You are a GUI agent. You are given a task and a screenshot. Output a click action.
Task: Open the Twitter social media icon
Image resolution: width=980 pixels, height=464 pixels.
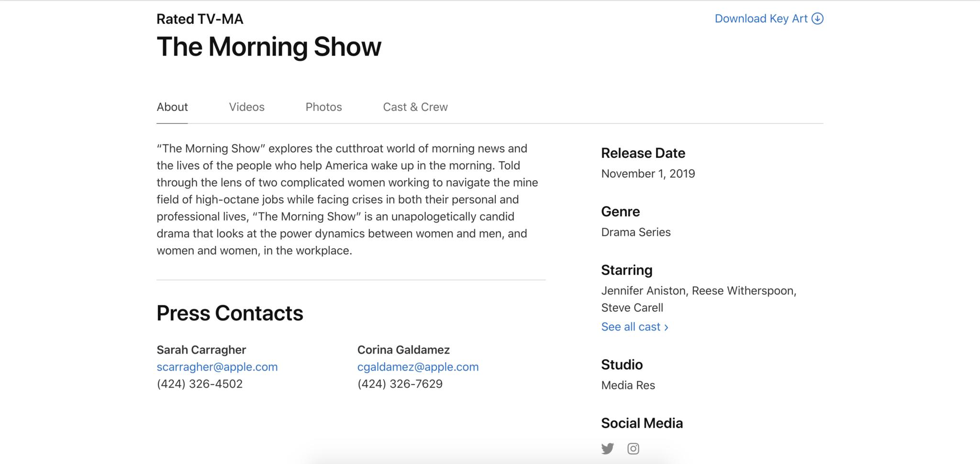pyautogui.click(x=608, y=449)
